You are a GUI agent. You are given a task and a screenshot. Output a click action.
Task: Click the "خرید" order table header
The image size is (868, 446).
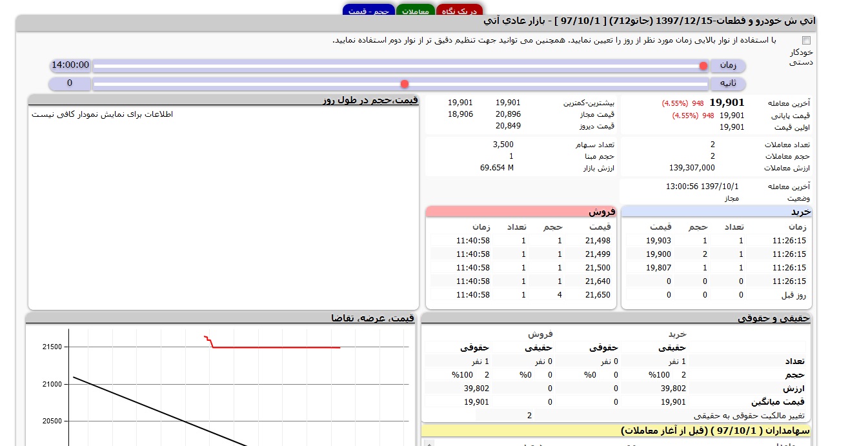(716, 212)
